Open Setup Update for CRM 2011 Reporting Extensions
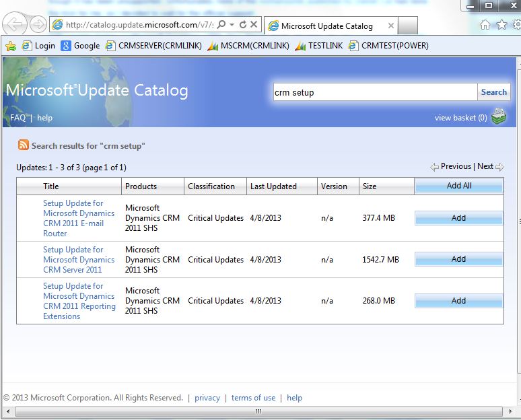 point(79,301)
